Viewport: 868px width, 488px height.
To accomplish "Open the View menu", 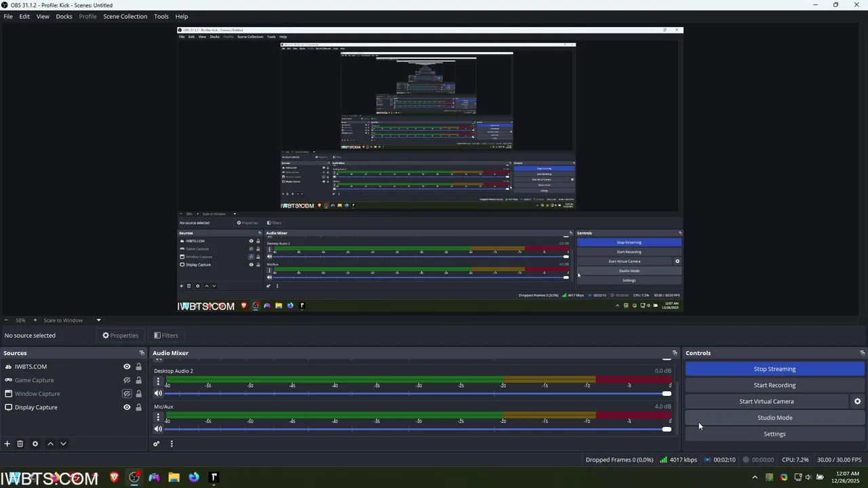I will tap(43, 16).
